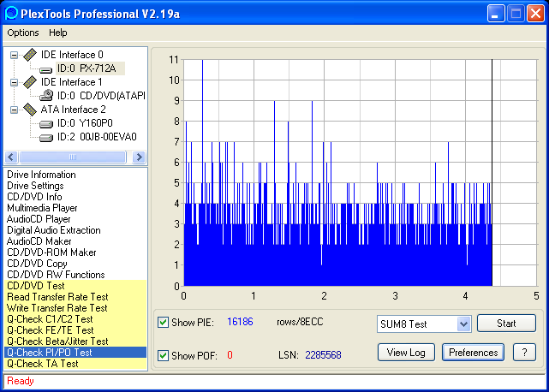Open Digital Audio Extraction

(54, 230)
